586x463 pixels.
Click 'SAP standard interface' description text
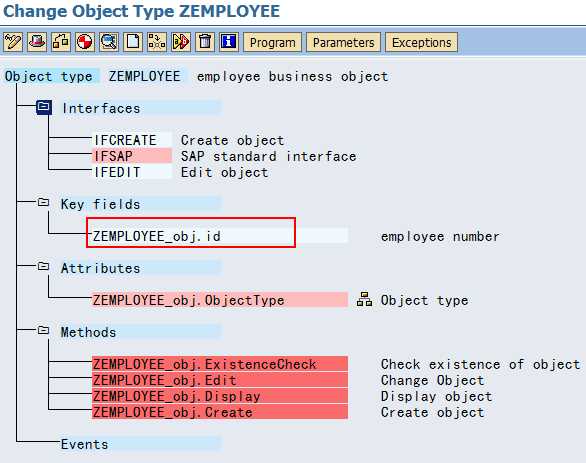(x=268, y=156)
